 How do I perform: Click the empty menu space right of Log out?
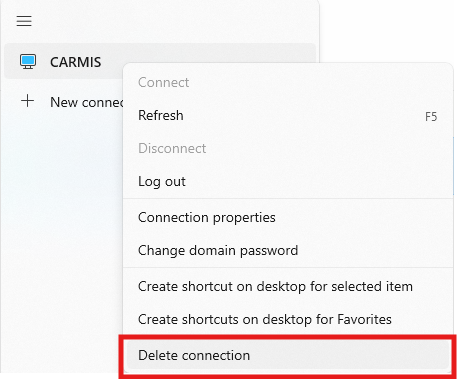click(317, 182)
